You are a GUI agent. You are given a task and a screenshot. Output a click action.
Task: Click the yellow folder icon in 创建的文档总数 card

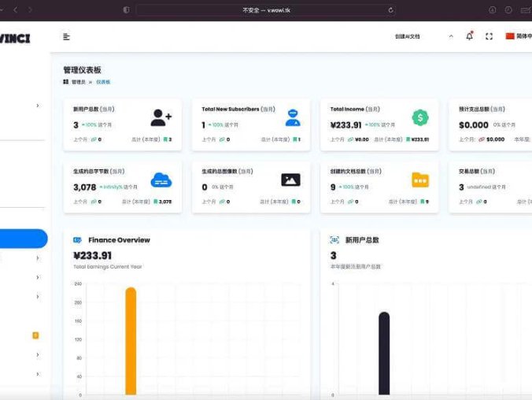tap(420, 180)
